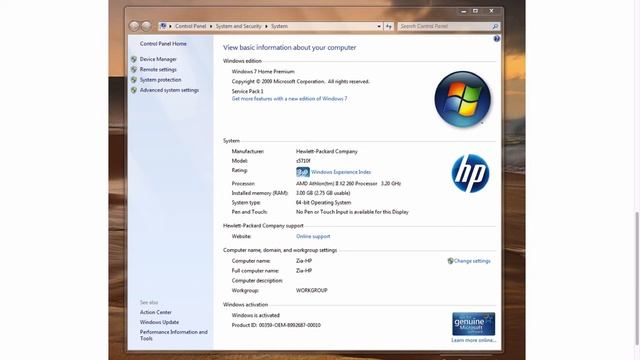Viewport: 640px width, 360px height.
Task: Click the Zia-HP Full computer name value
Action: tap(304, 271)
